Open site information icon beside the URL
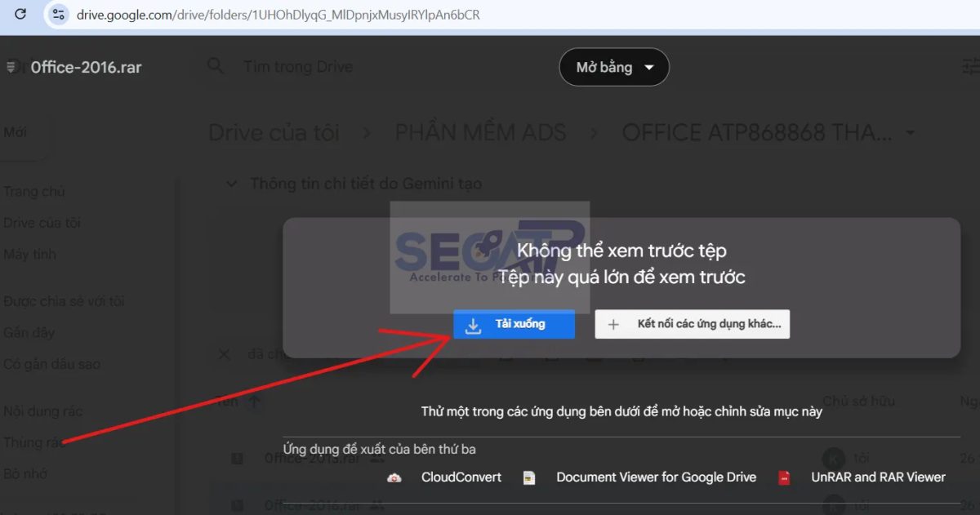Image resolution: width=980 pixels, height=515 pixels. (x=58, y=14)
